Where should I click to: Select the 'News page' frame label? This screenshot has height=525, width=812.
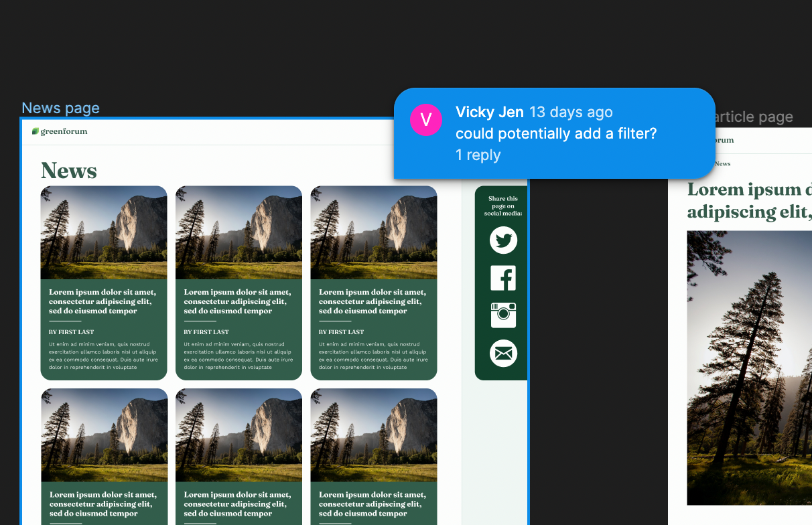click(x=60, y=108)
